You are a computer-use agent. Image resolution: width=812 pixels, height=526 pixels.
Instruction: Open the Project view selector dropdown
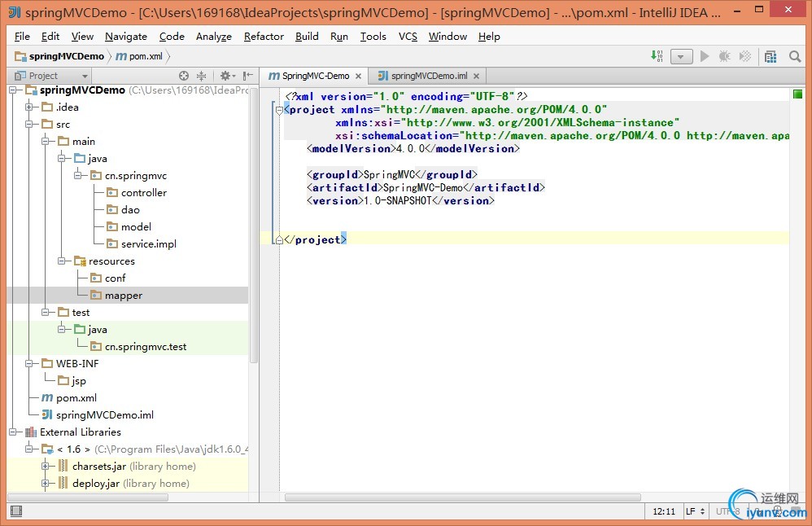(51, 76)
